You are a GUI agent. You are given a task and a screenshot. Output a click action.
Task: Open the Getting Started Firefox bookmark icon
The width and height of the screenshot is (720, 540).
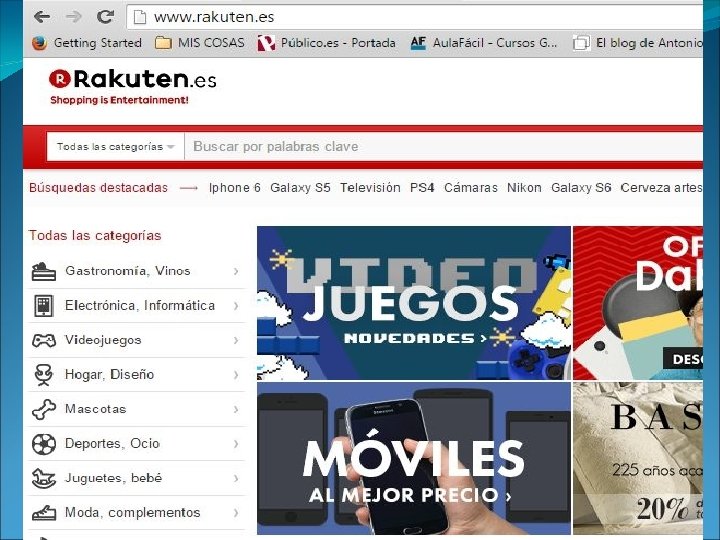point(39,43)
